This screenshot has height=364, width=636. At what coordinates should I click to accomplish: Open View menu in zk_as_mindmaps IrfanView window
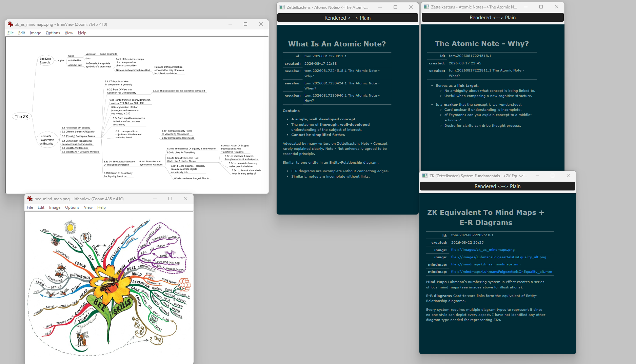69,33
